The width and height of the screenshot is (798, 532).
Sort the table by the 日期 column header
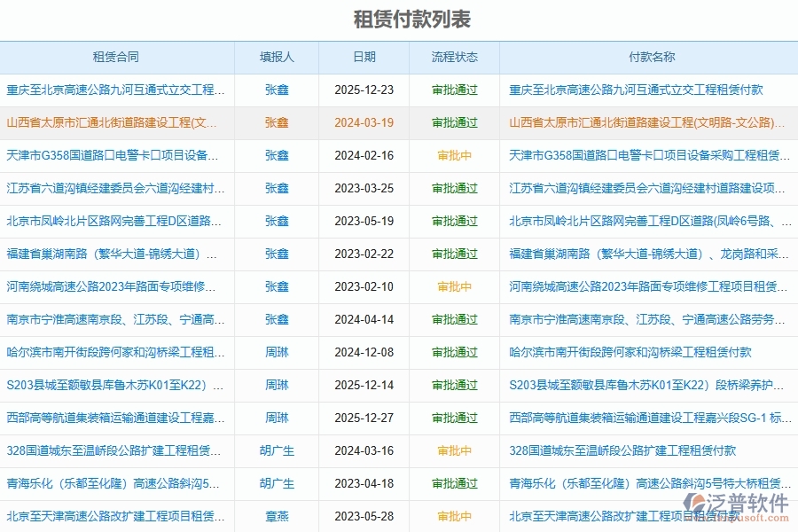364,57
